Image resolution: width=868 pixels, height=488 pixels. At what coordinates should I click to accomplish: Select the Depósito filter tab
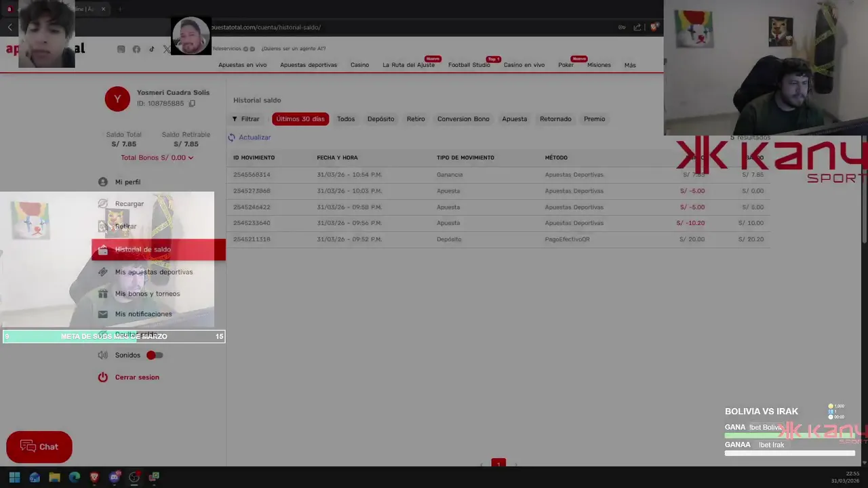coord(380,119)
